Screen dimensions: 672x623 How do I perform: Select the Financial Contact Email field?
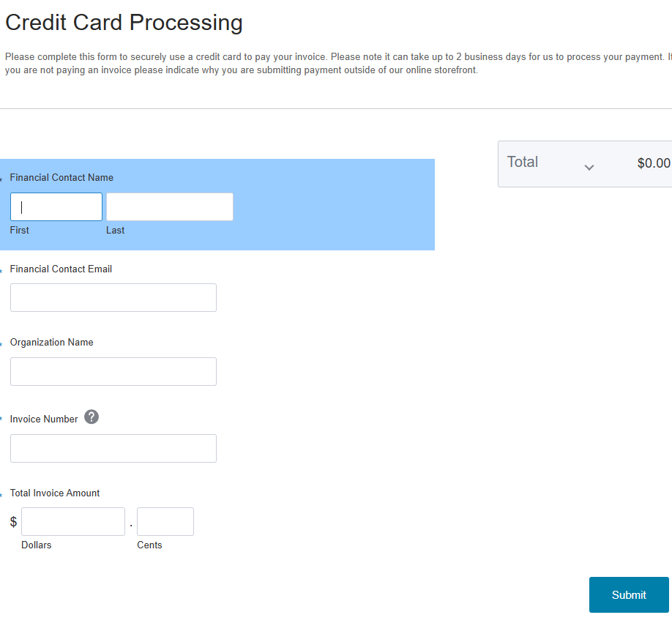(113, 297)
